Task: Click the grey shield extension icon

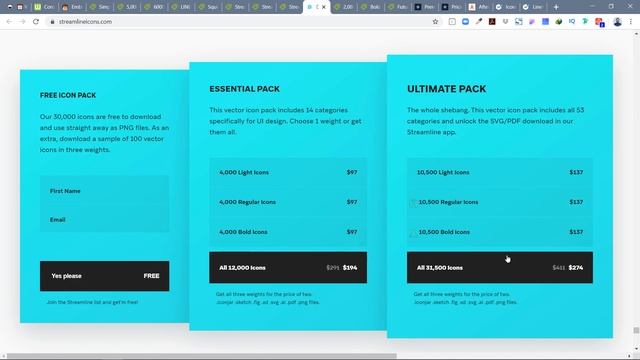Action: click(x=505, y=22)
